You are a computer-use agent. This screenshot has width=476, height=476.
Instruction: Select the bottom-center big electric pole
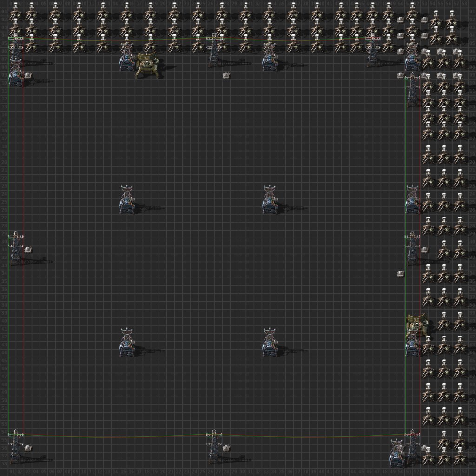pos(214,446)
